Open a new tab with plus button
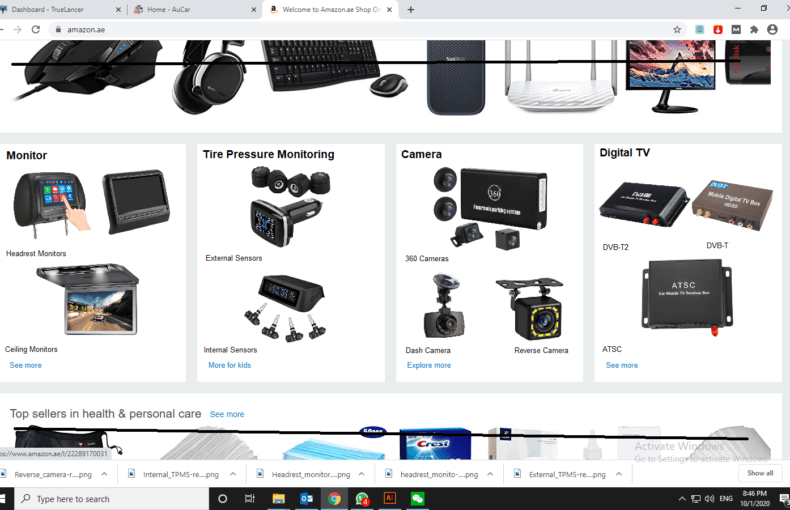The image size is (790, 510). tap(411, 10)
